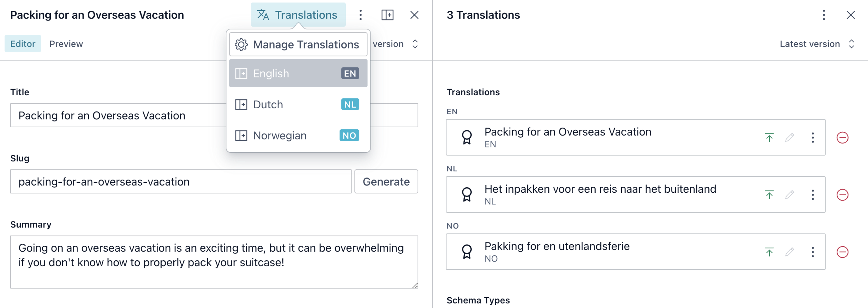This screenshot has width=868, height=308.
Task: Switch to the Preview tab
Action: pyautogui.click(x=66, y=44)
